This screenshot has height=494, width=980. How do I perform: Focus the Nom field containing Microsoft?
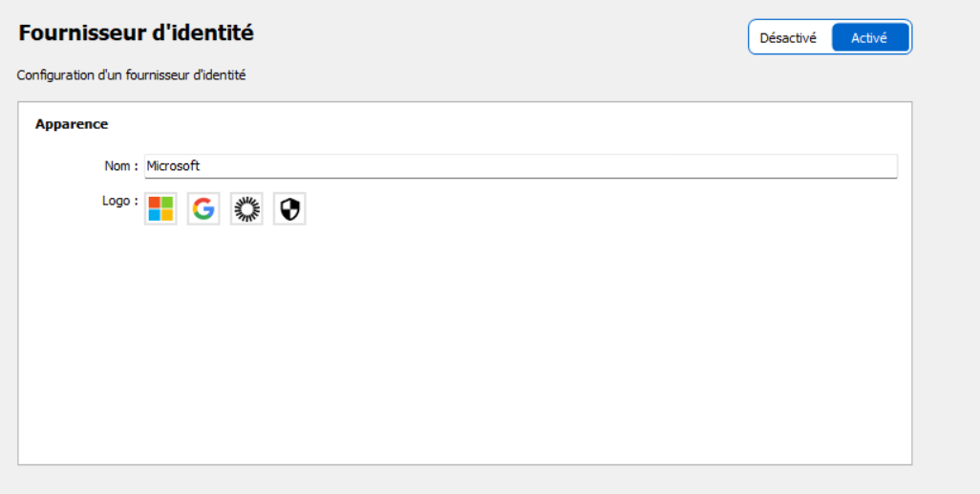point(521,166)
